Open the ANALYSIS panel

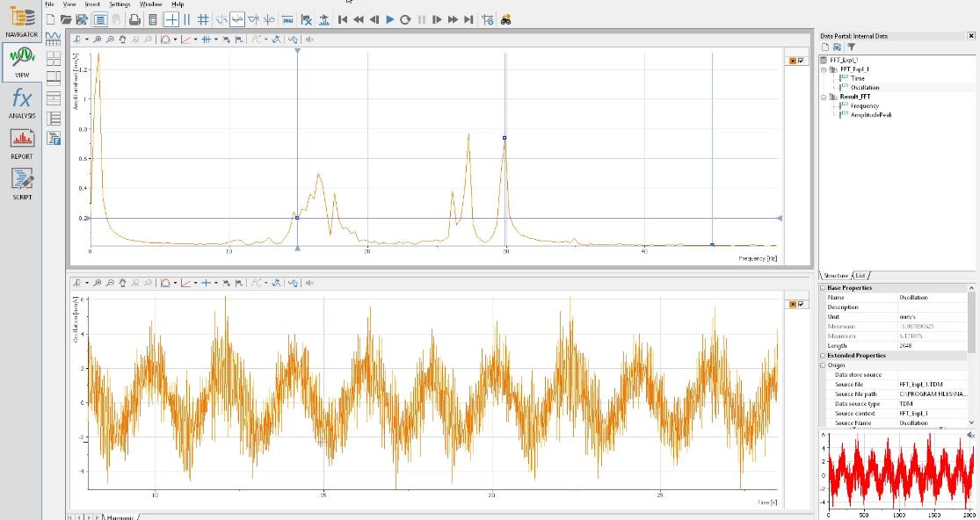[x=22, y=103]
